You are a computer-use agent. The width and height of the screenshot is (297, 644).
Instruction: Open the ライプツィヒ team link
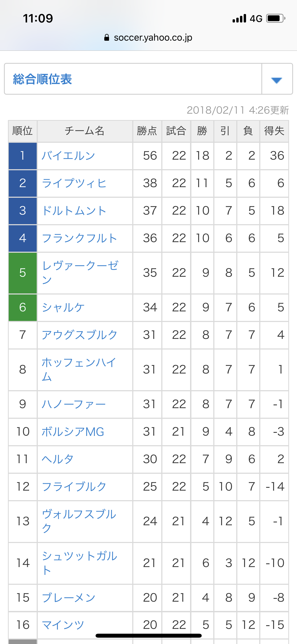74,183
